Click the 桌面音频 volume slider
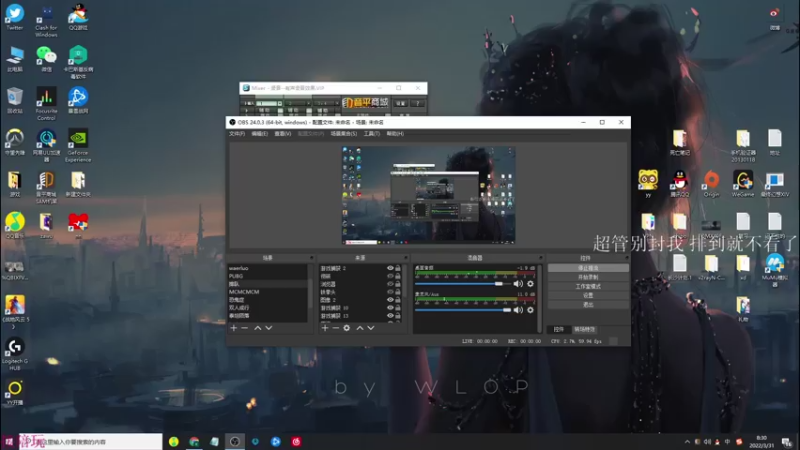This screenshot has width=800, height=450. 462,284
